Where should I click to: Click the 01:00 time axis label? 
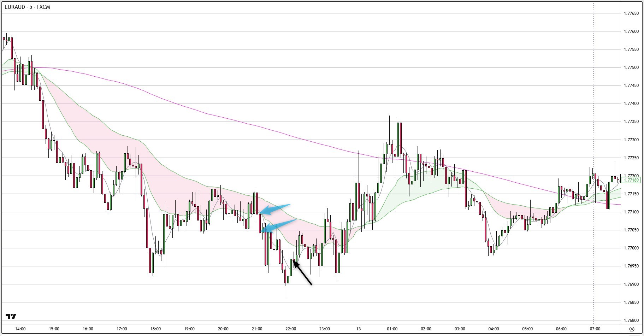coord(392,329)
